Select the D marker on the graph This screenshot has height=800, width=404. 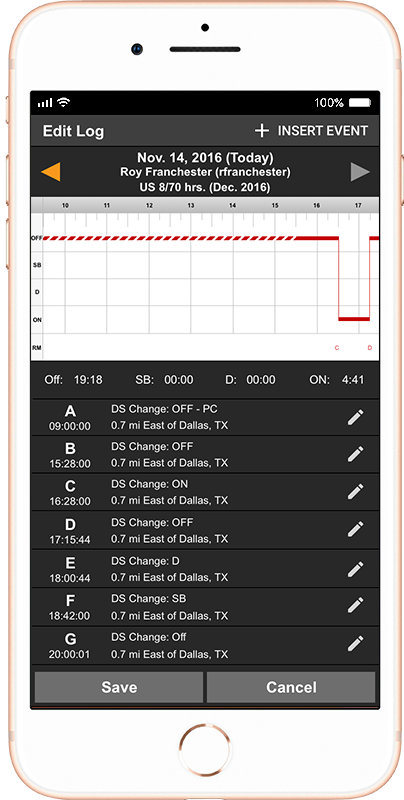click(370, 348)
